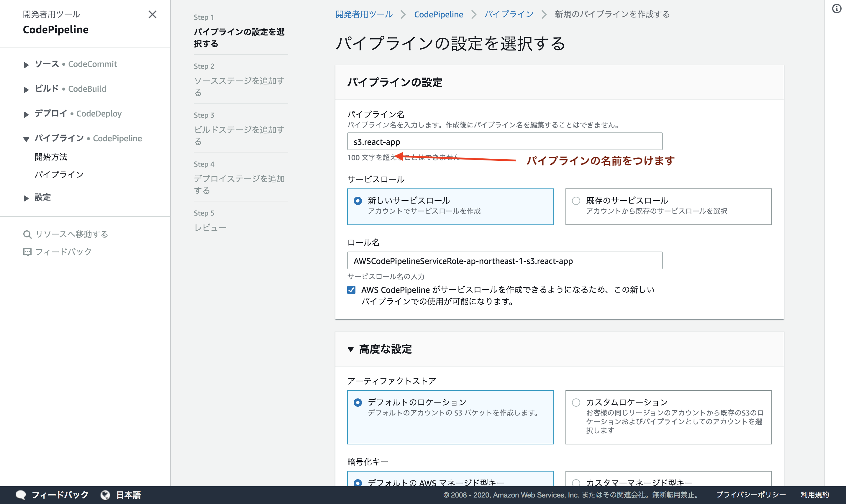The width and height of the screenshot is (846, 504).
Task: Click the サービスロール名の入力 hint text
Action: 386,276
